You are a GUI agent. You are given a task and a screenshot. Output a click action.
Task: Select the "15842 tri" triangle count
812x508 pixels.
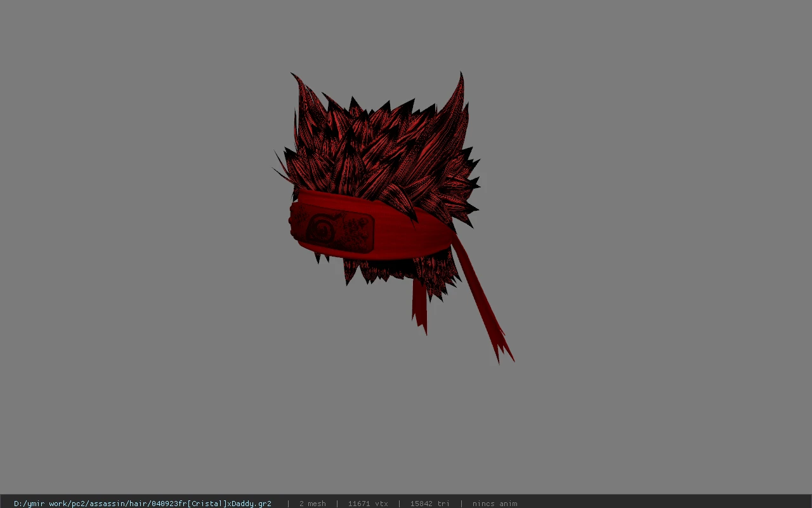pyautogui.click(x=430, y=504)
